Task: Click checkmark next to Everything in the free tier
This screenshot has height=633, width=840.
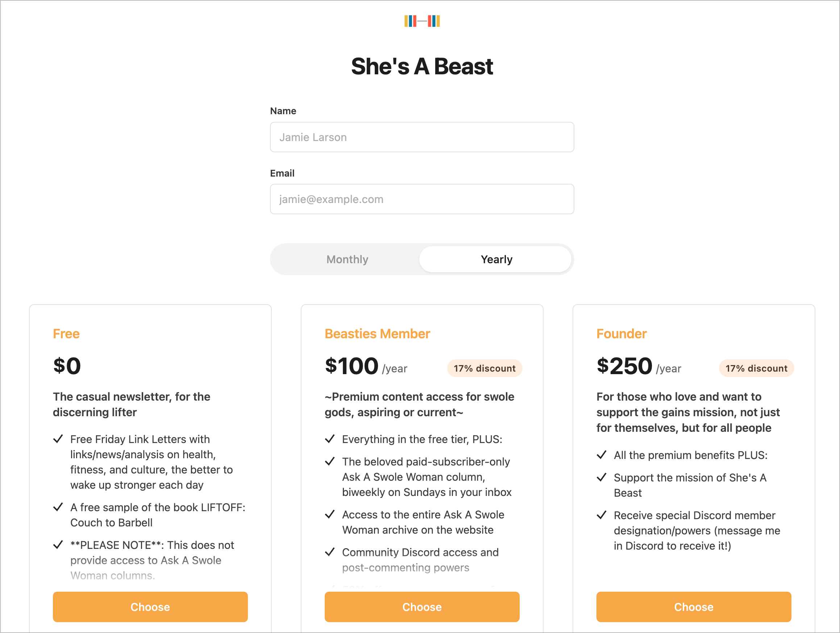Action: 330,439
